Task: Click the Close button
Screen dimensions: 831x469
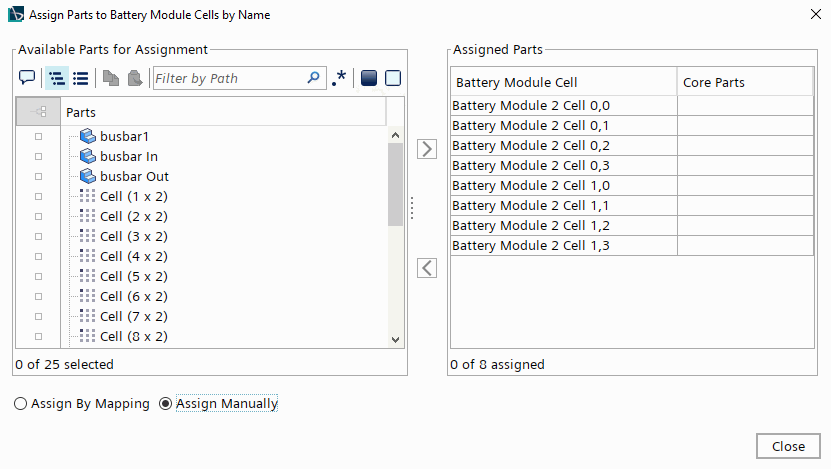Action: pos(788,446)
